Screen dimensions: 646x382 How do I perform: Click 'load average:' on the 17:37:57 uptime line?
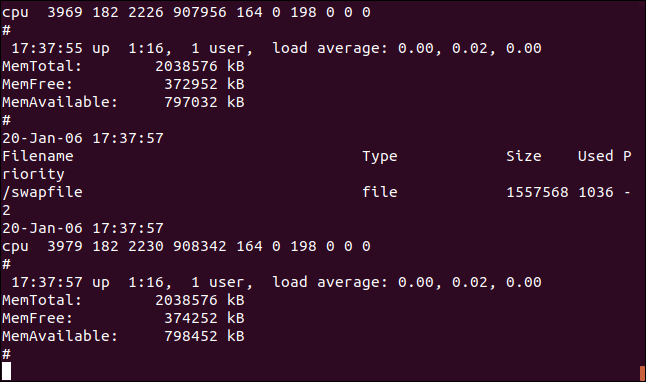[330, 282]
